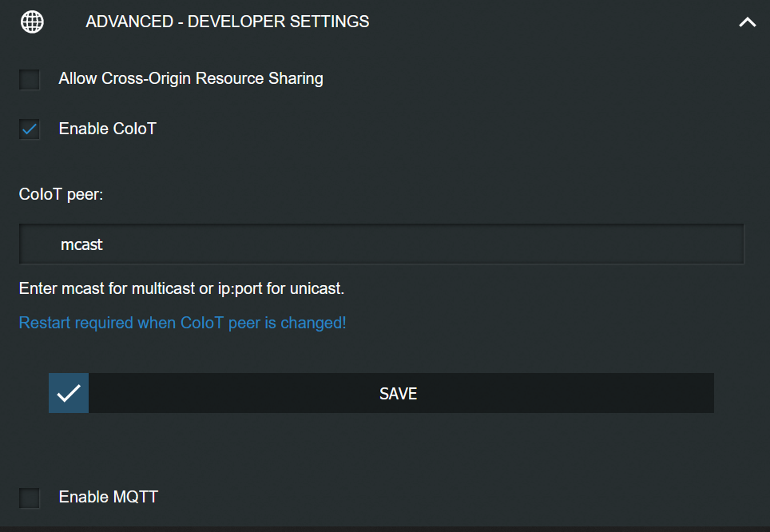Click the CoIoT peer field label
770x532 pixels.
pos(61,195)
